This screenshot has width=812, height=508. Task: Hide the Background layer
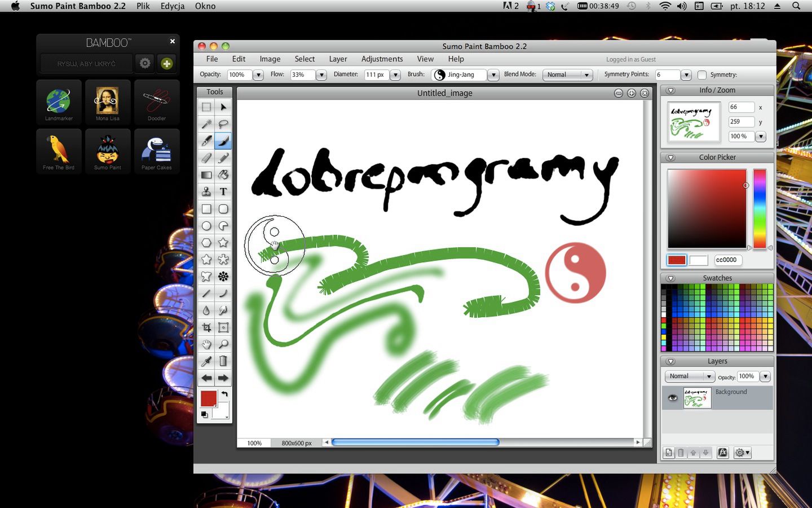[x=672, y=398]
